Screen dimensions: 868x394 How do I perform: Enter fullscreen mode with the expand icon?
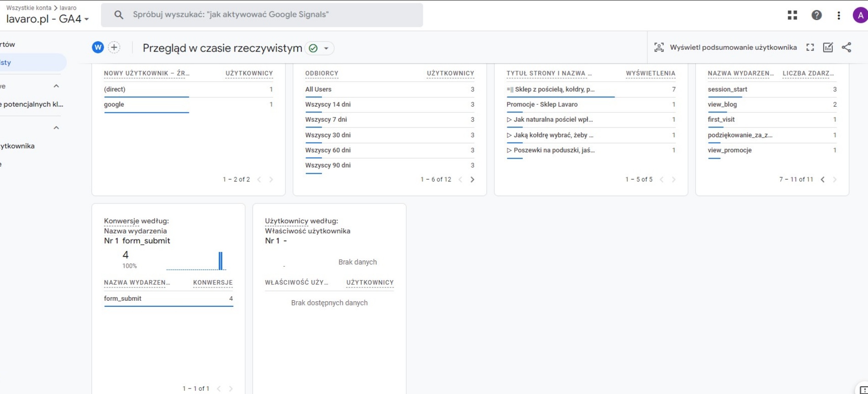[810, 48]
